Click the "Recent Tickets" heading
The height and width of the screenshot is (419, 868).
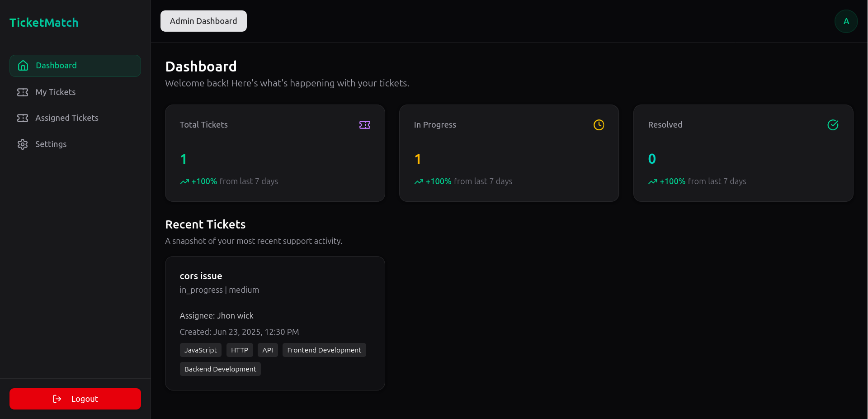[205, 224]
